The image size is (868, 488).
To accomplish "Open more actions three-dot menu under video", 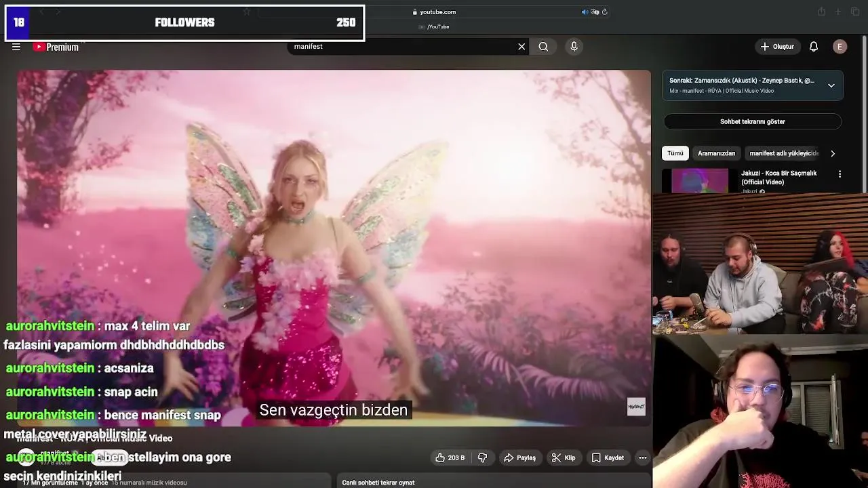I will point(643,458).
